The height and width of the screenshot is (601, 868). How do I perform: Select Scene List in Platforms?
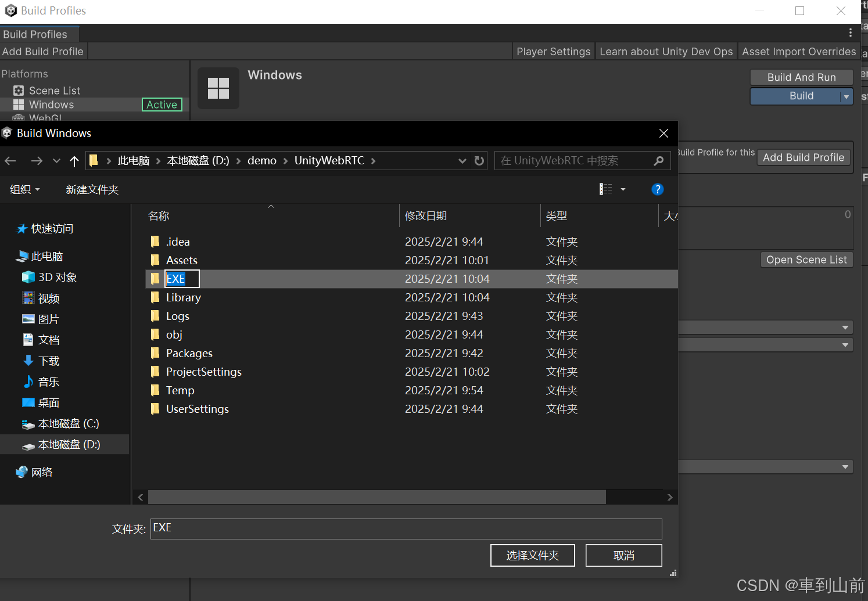point(55,91)
